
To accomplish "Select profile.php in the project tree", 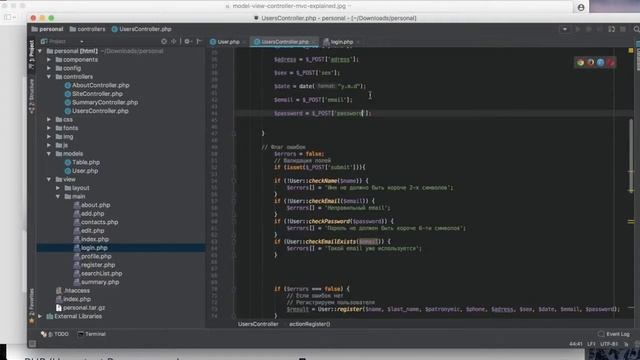I will tap(93, 256).
